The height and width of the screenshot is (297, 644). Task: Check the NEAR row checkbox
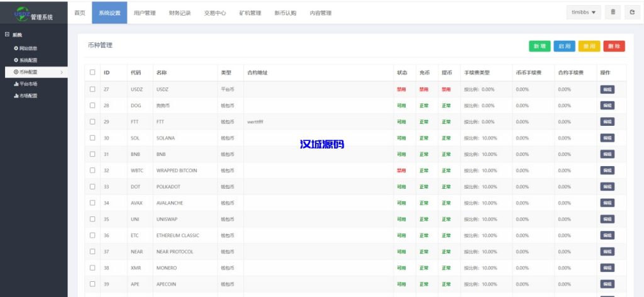click(x=92, y=252)
